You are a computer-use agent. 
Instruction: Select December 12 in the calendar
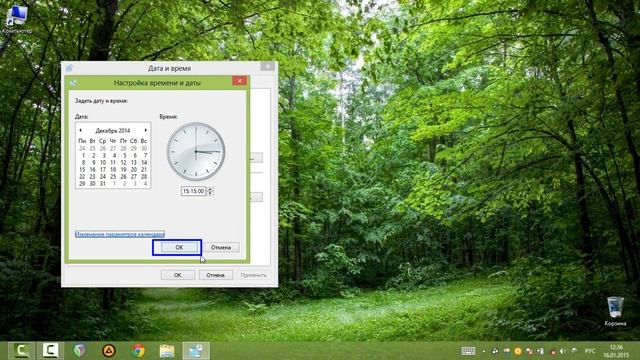123,162
